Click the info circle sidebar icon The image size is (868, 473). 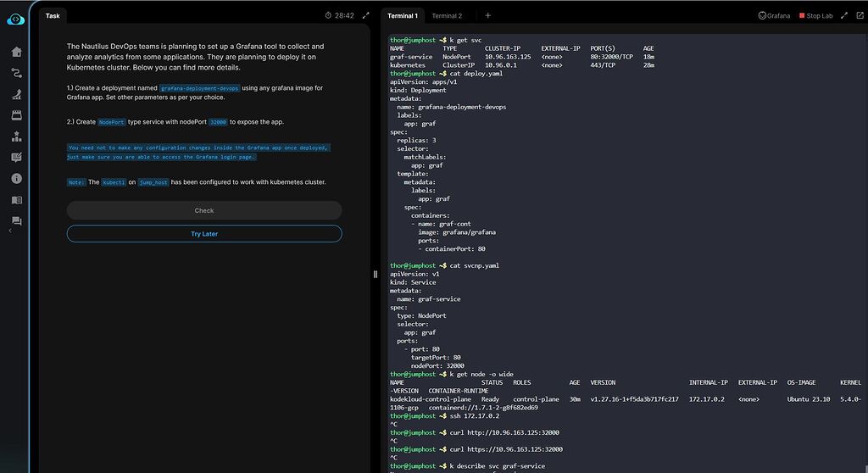coord(16,179)
